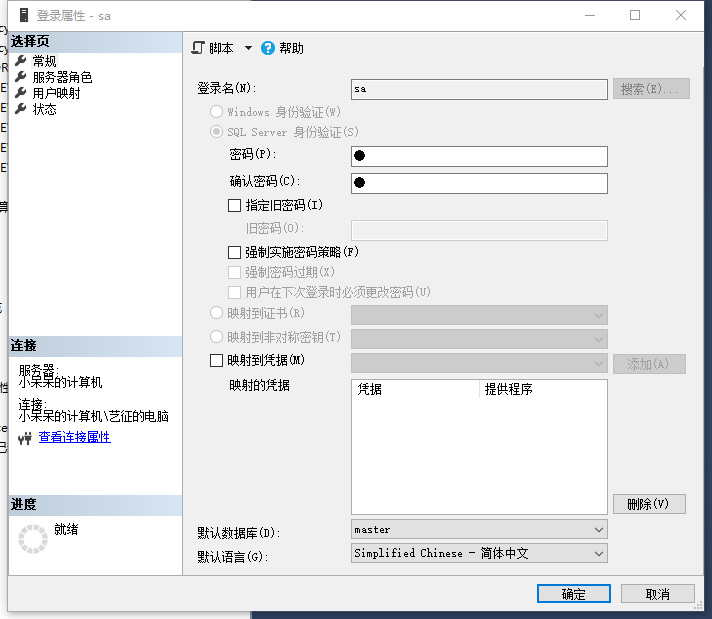Open the 映射到凭据 dropdown list
This screenshot has width=712, height=619.
[x=479, y=363]
